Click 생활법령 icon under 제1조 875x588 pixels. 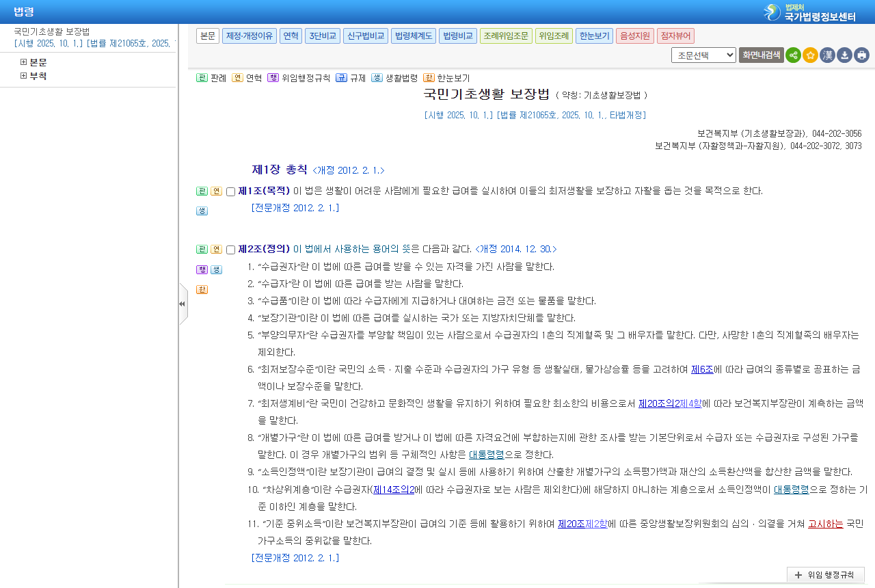[202, 211]
